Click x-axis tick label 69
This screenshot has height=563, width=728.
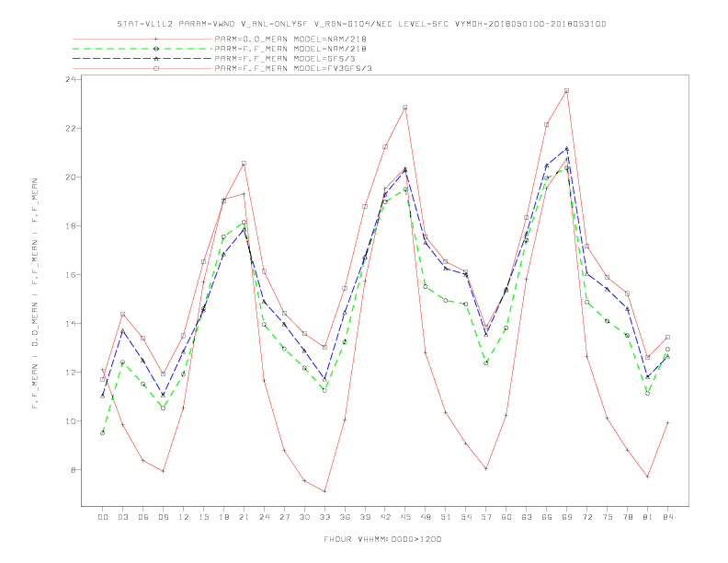click(x=566, y=517)
